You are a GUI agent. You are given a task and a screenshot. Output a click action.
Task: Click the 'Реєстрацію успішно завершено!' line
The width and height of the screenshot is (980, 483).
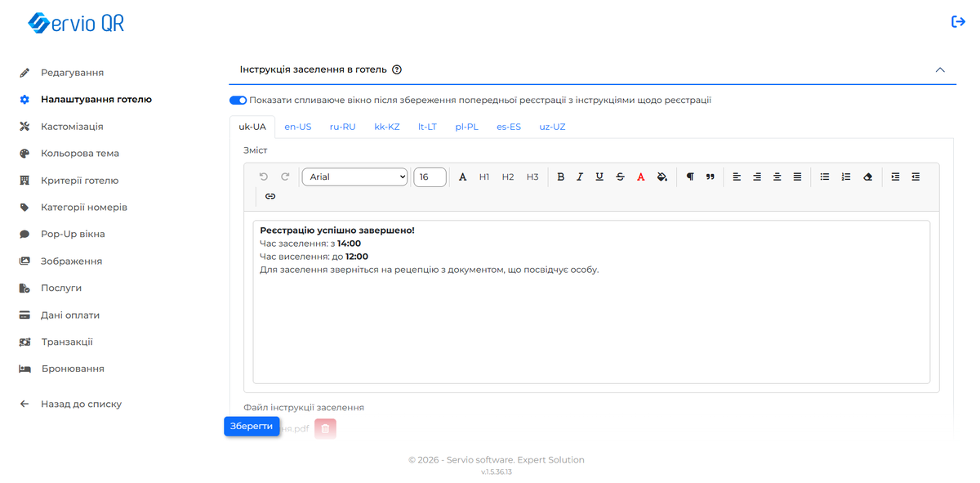[337, 230]
